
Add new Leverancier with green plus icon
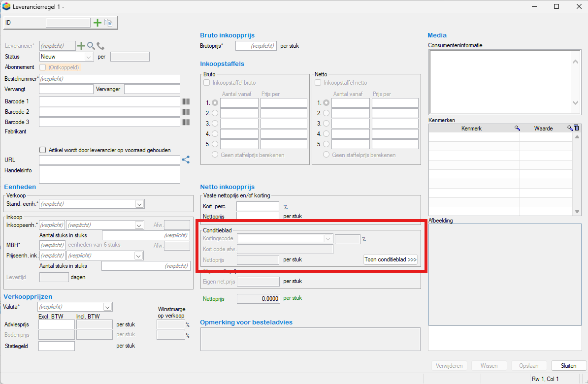pos(81,46)
